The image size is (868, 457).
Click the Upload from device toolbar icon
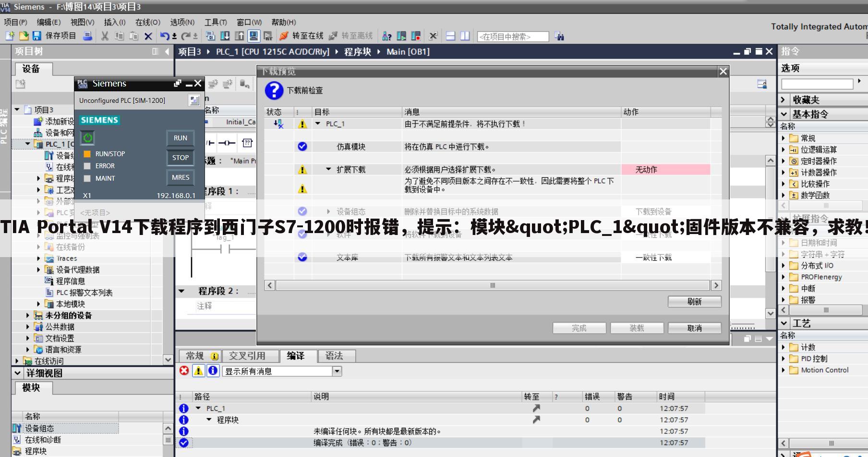pos(239,36)
